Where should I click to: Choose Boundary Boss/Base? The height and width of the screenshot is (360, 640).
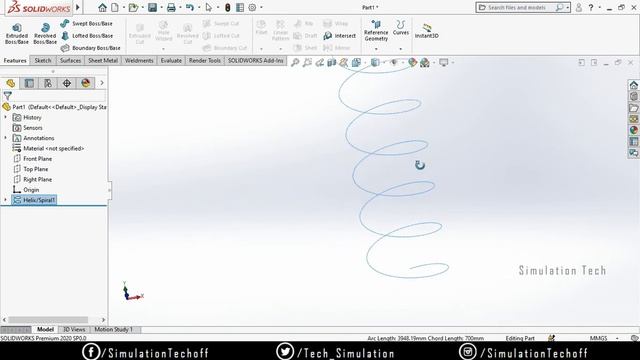pos(91,48)
